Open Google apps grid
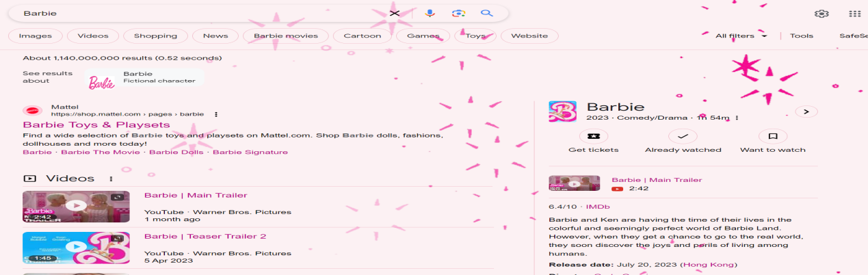Viewport: 868px width, 275px height. point(854,14)
